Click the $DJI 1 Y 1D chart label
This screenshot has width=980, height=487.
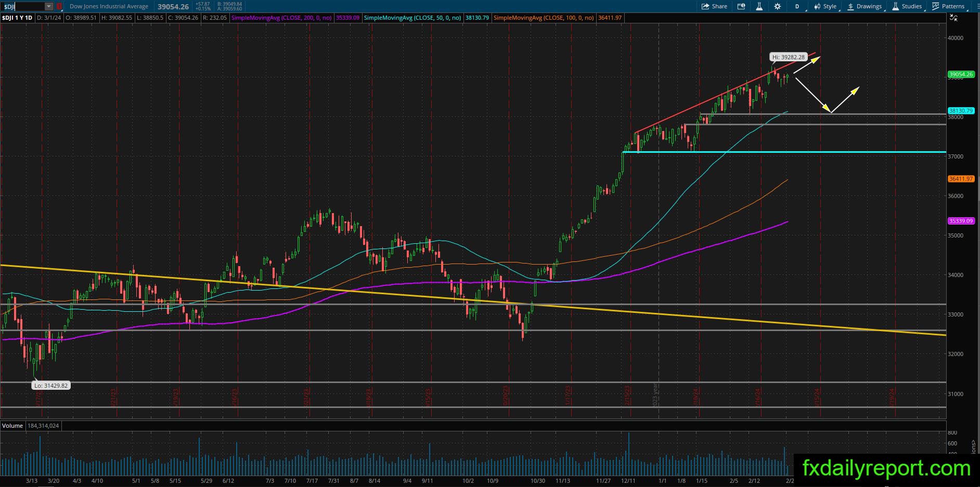[18, 18]
